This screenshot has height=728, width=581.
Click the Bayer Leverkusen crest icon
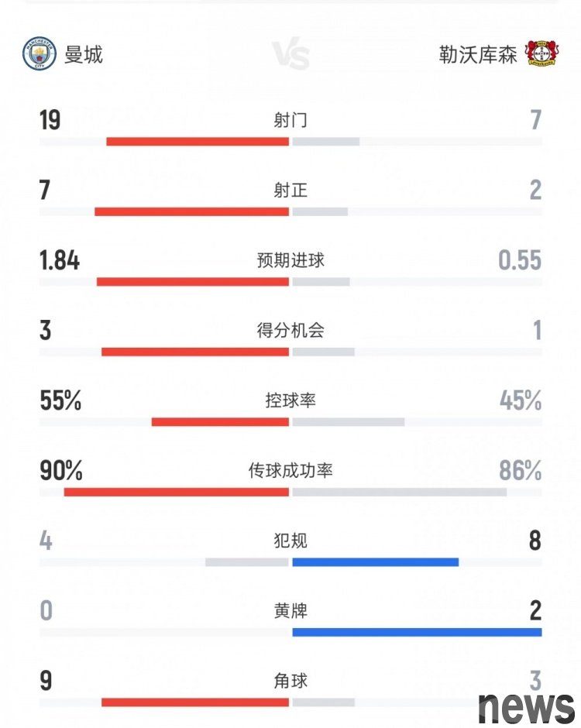[x=541, y=54]
